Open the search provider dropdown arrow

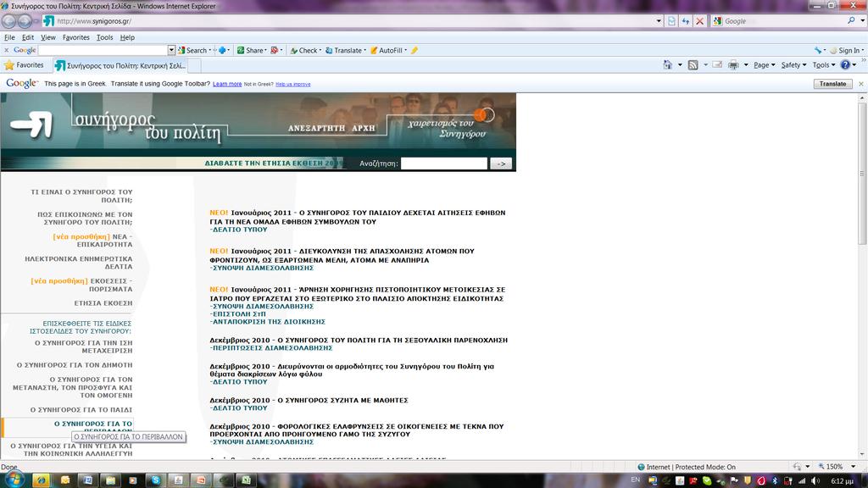[x=862, y=21]
